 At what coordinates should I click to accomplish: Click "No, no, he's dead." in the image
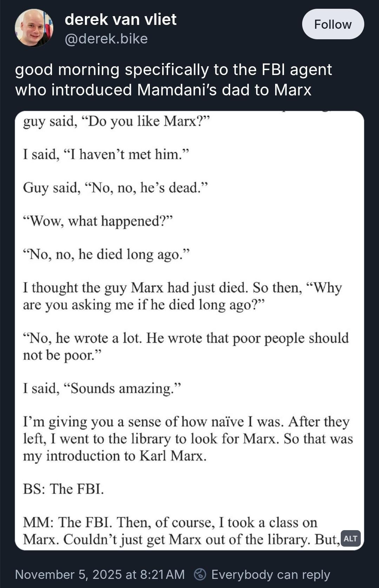(115, 188)
